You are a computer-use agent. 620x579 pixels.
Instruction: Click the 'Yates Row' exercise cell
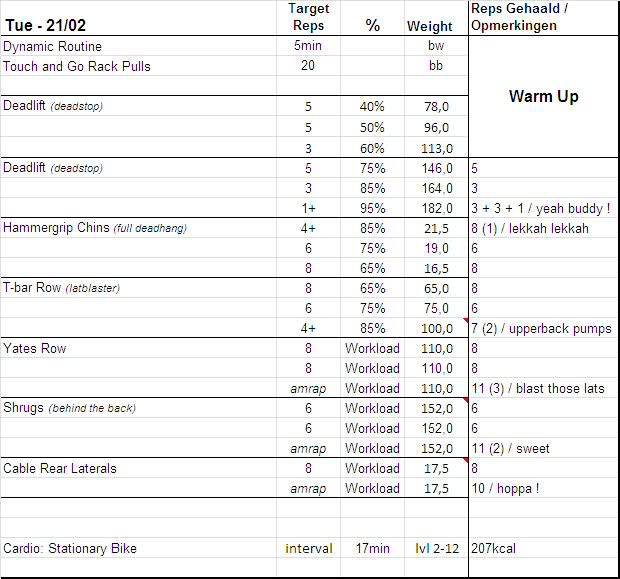pyautogui.click(x=35, y=348)
